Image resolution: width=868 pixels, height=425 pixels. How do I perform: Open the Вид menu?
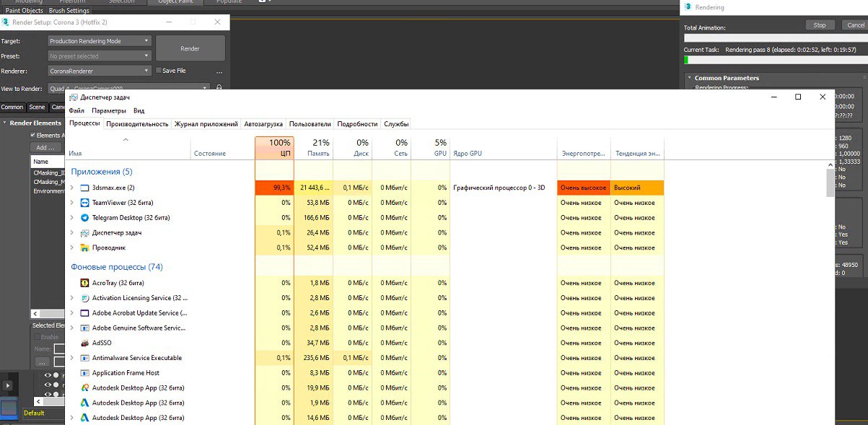coord(139,110)
